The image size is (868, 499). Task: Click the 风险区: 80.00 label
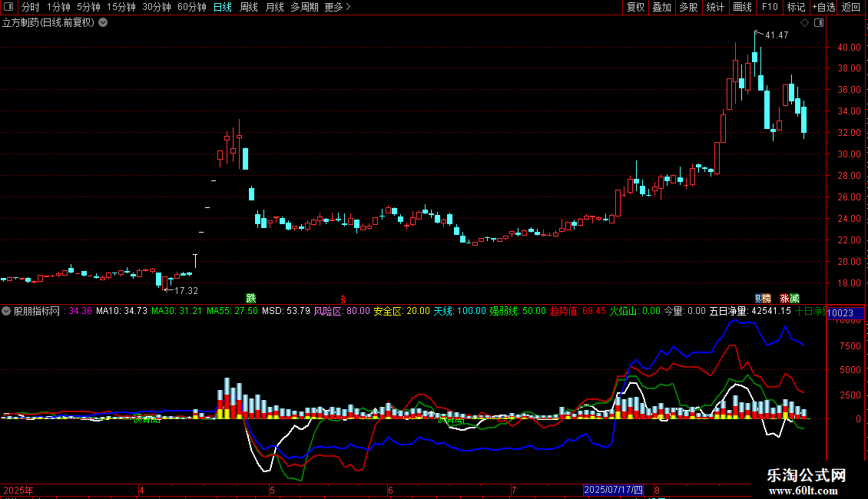point(342,311)
